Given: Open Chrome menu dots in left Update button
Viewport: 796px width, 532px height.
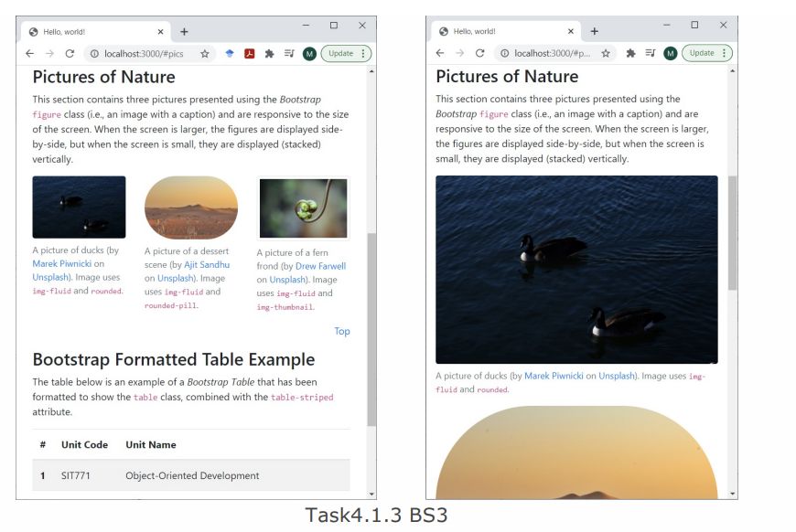Looking at the screenshot, I should tap(363, 53).
